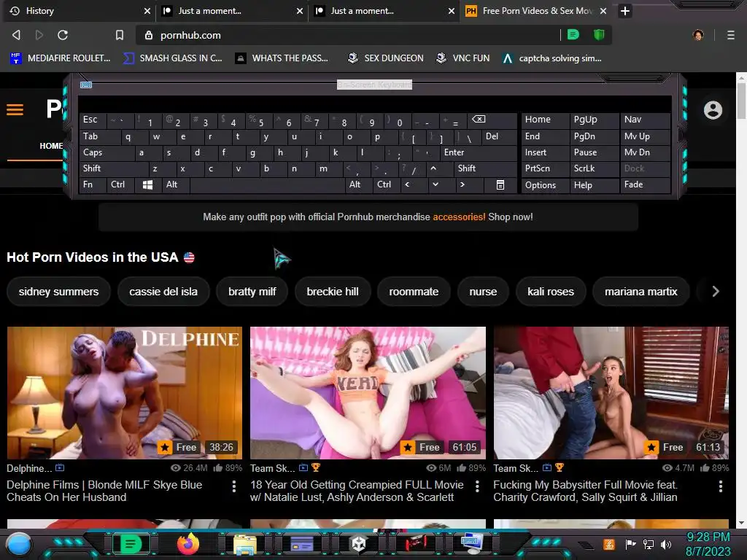
Task: Open the captcha solving sim... bookmark
Action: (x=553, y=58)
